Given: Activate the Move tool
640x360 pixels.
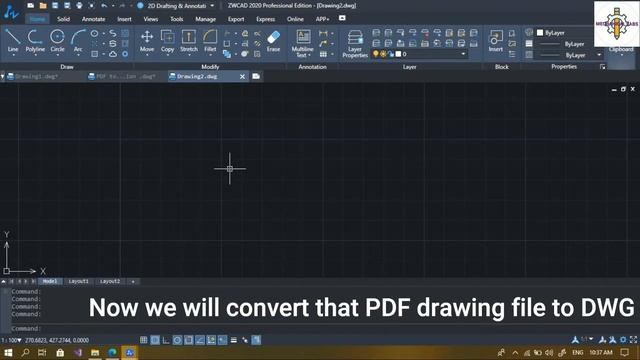Looking at the screenshot, I should 147,40.
